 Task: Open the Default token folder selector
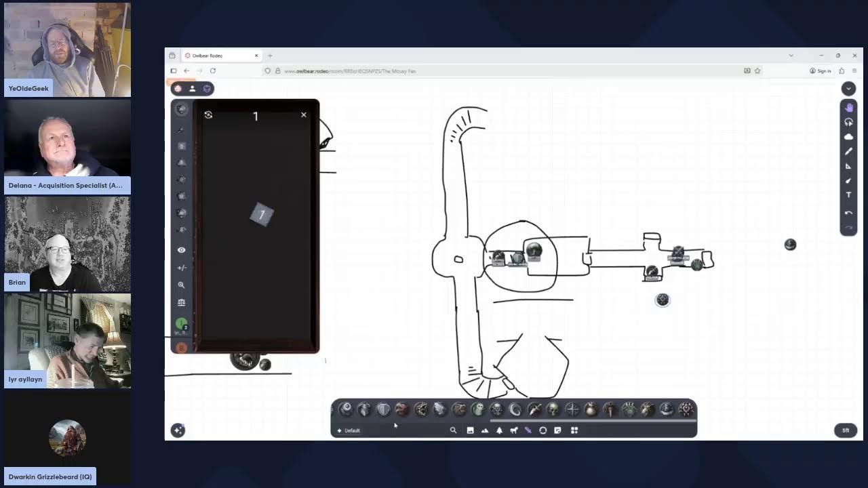tap(351, 430)
